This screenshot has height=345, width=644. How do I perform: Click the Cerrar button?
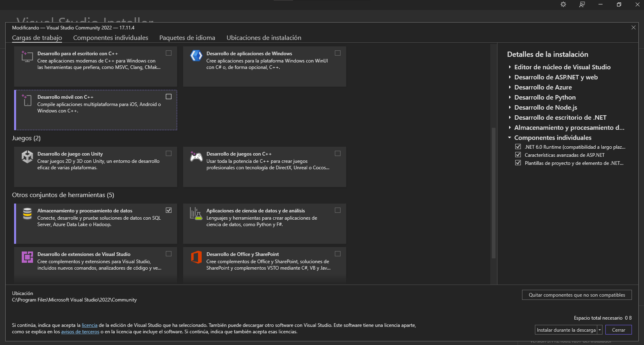[x=618, y=330]
